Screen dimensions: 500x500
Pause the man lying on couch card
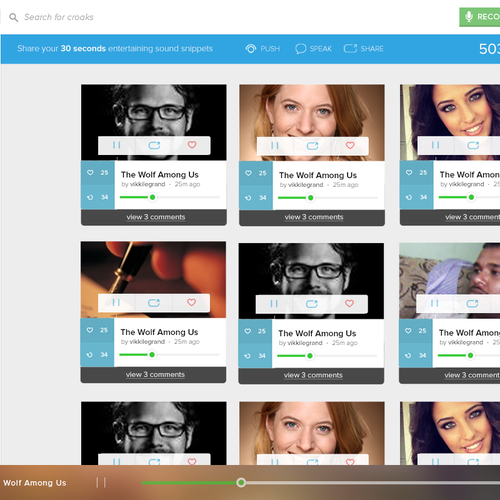pos(435,303)
